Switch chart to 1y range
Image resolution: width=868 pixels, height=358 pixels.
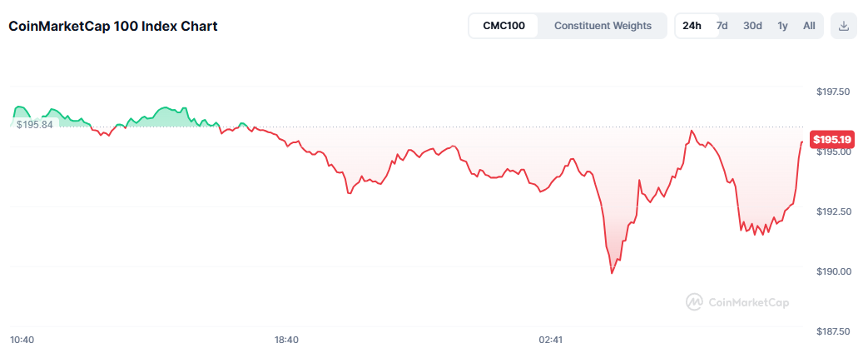(782, 26)
